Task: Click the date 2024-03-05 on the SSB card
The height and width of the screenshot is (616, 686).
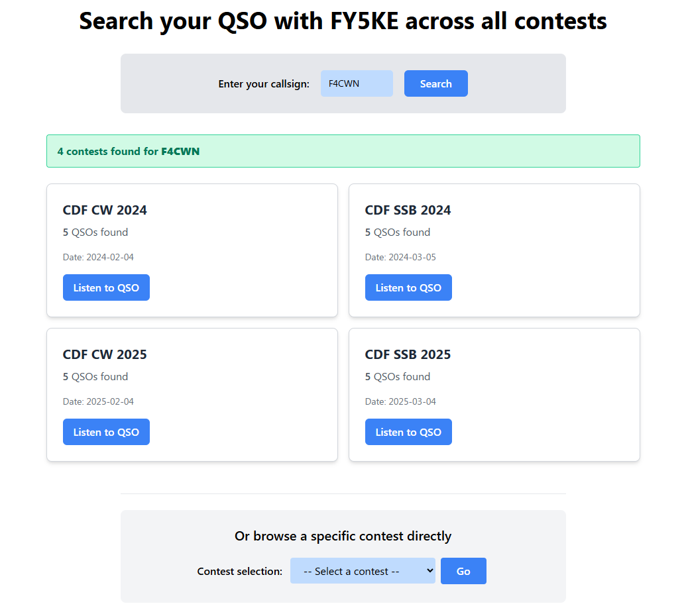Action: point(400,257)
